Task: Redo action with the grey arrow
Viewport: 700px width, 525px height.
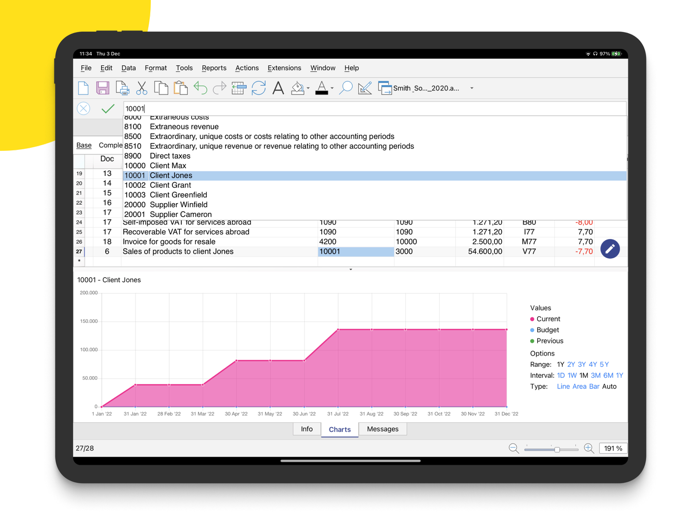Action: point(219,88)
